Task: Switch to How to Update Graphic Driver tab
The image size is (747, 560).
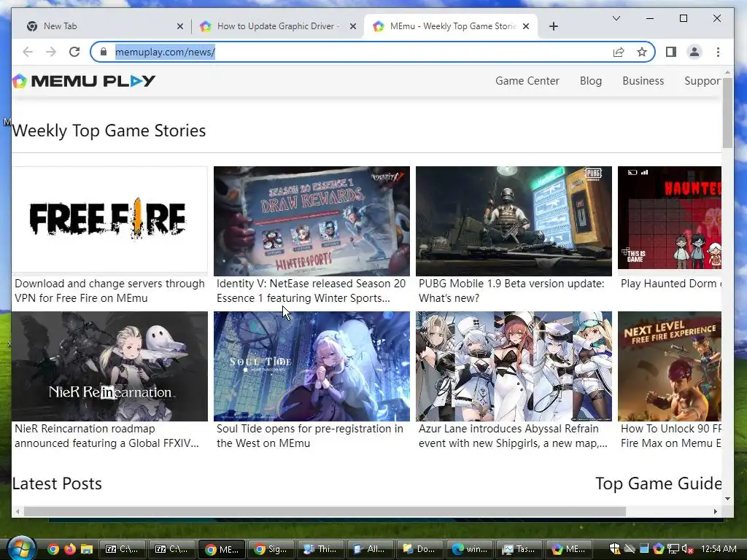Action: pos(278,26)
